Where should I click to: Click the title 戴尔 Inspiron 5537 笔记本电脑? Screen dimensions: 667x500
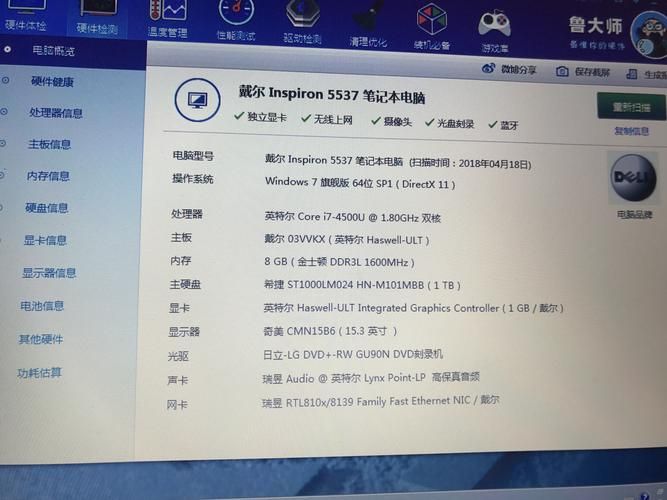click(332, 94)
